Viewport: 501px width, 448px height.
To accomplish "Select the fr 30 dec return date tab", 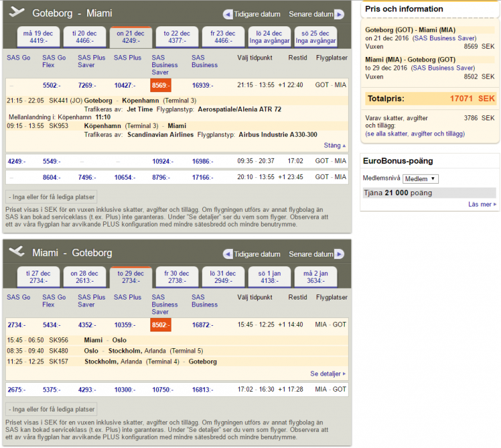I will pyautogui.click(x=177, y=276).
